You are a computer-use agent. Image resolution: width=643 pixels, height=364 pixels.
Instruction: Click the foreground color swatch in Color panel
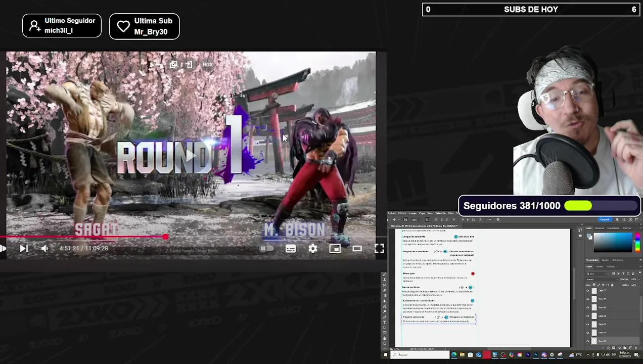589,235
